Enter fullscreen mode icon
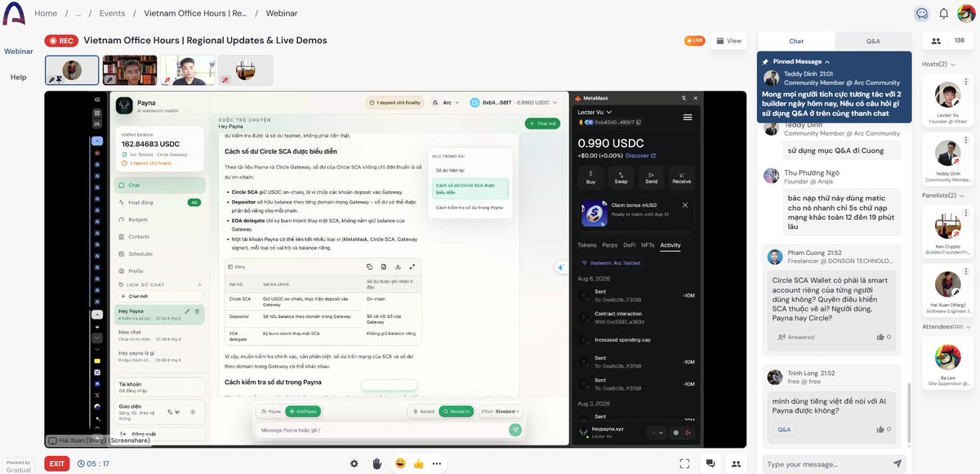This screenshot has width=980, height=474. (684, 463)
